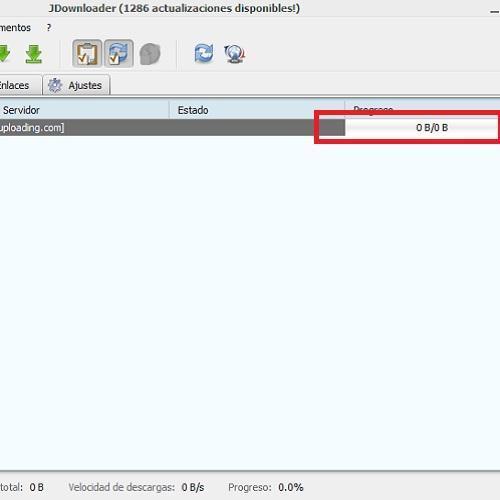Click the globe update icon
Image resolution: width=500 pixels, height=500 pixels.
pos(235,54)
